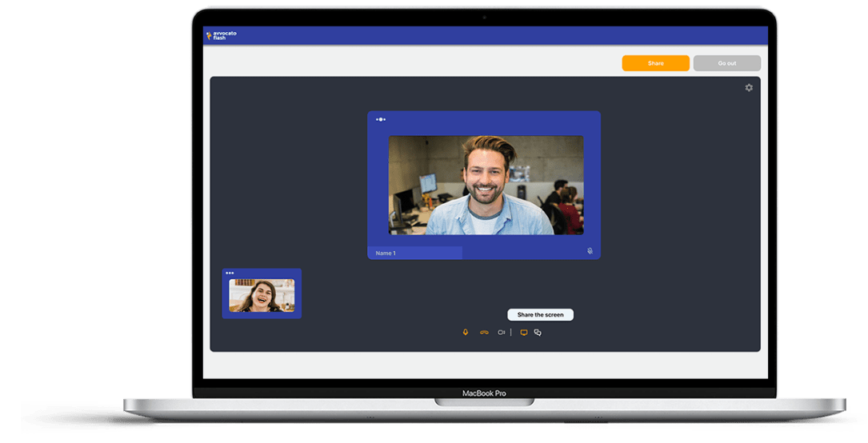Click the Share the screen tooltip

(540, 315)
